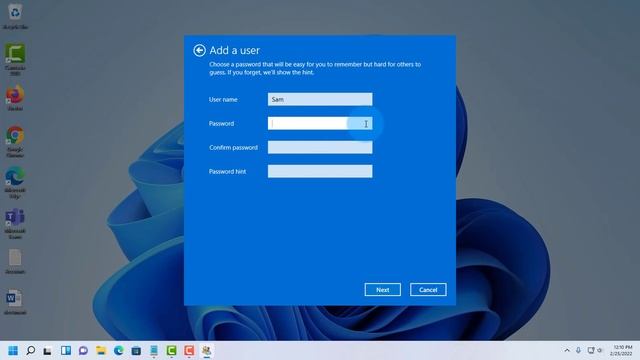Image resolution: width=640 pixels, height=360 pixels.
Task: Select the Word document desktop icon
Action: pos(15,302)
